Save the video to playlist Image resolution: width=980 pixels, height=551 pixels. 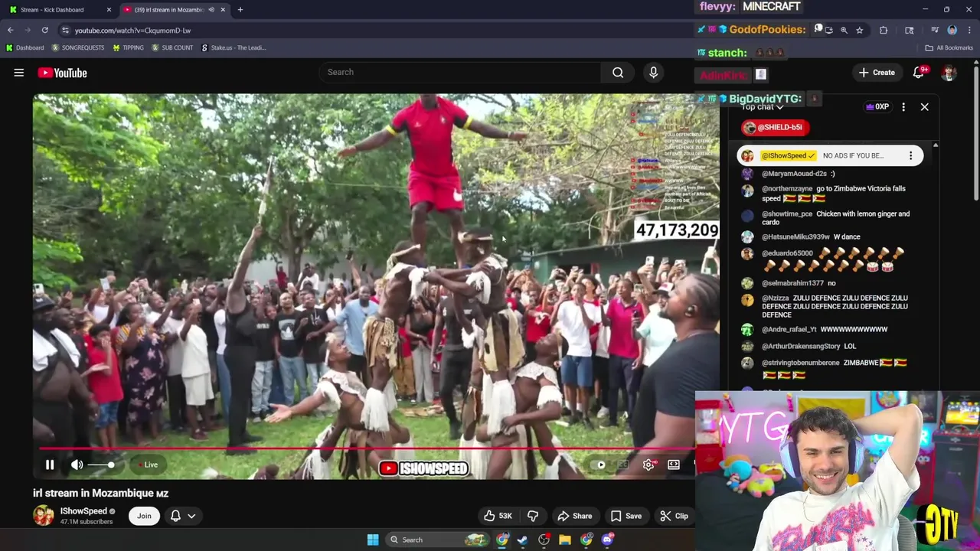click(626, 516)
